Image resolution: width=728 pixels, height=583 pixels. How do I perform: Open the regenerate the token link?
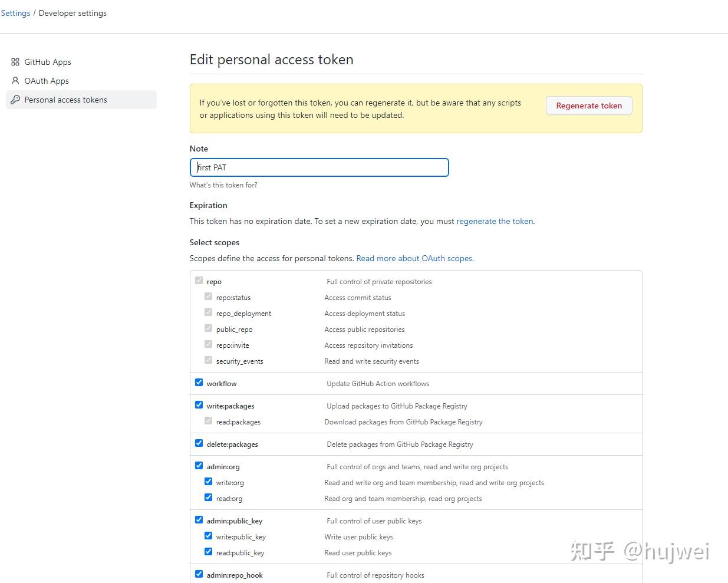[495, 221]
